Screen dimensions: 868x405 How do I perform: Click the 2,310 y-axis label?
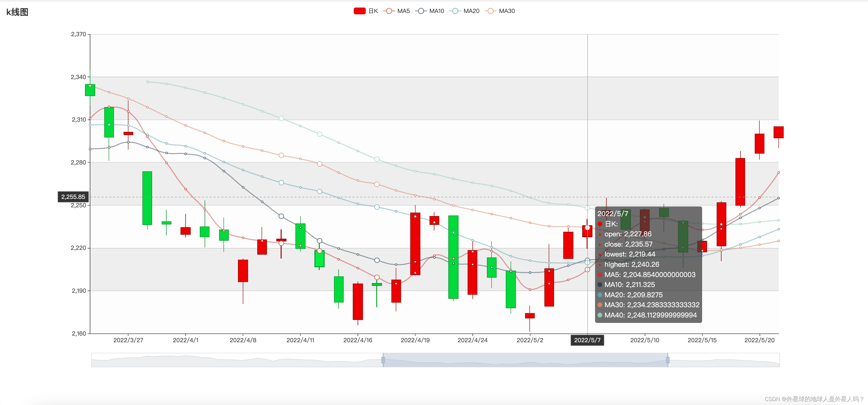coord(79,120)
